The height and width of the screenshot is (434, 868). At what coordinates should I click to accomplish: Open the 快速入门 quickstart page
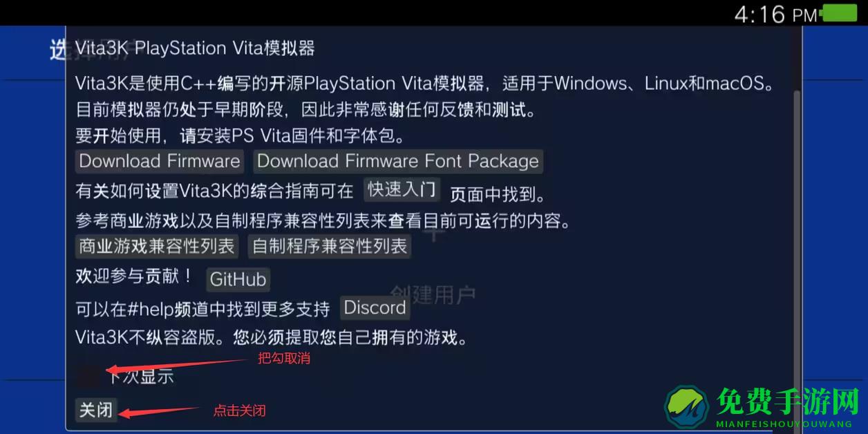click(x=402, y=189)
